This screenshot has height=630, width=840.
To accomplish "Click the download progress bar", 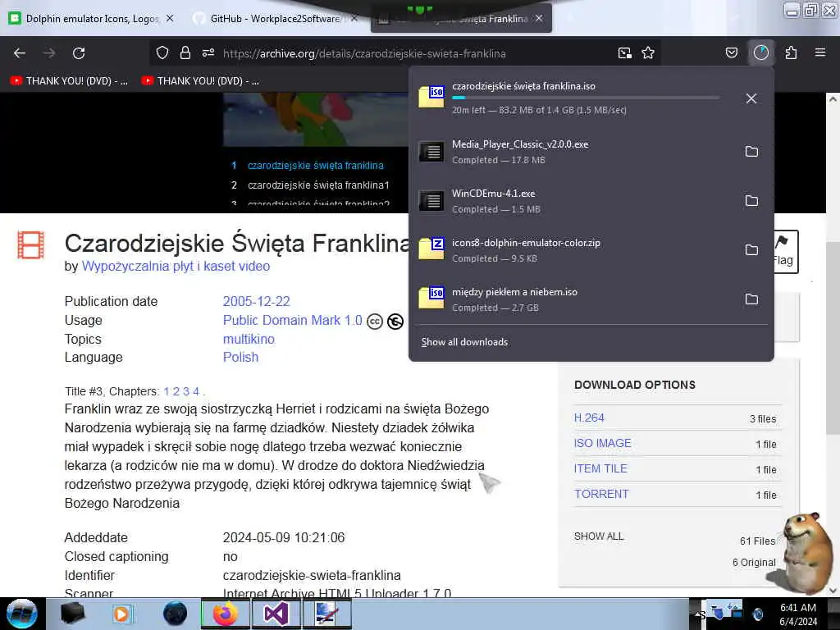I will pos(586,98).
